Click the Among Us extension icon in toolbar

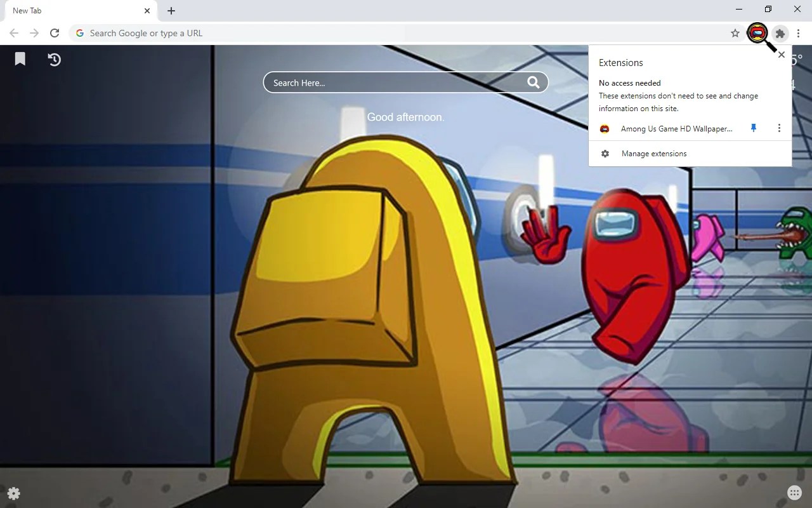(757, 33)
